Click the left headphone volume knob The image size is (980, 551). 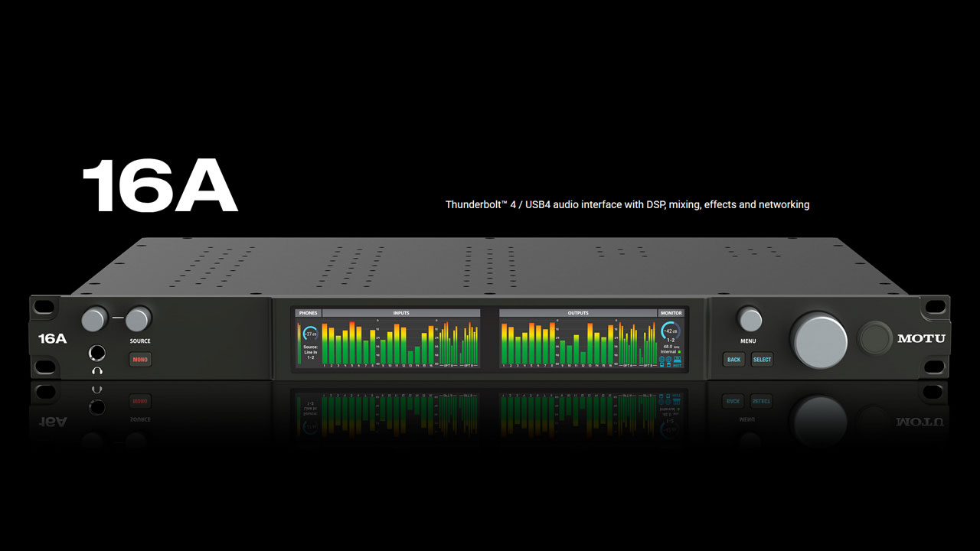click(95, 319)
